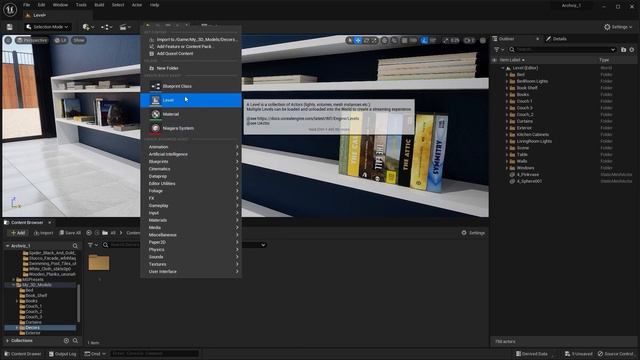Activate the translate gizmo tool in viewport
This screenshot has width=640, height=360.
[358, 40]
